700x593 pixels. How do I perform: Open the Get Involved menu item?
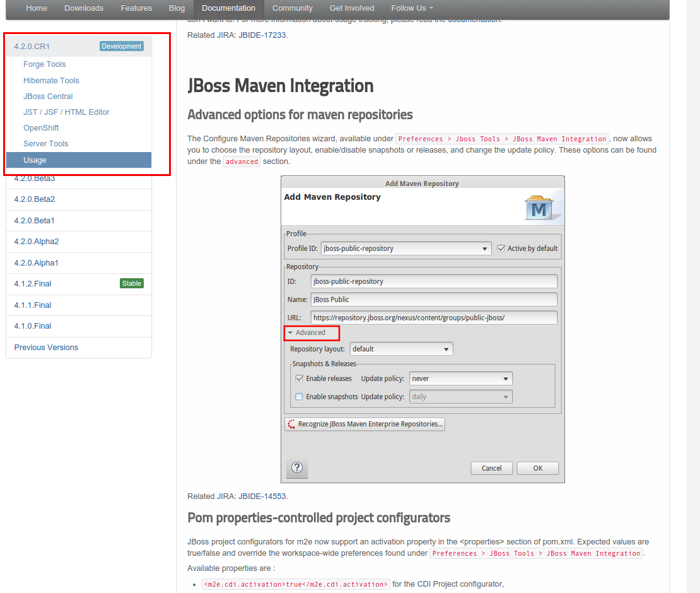click(352, 8)
